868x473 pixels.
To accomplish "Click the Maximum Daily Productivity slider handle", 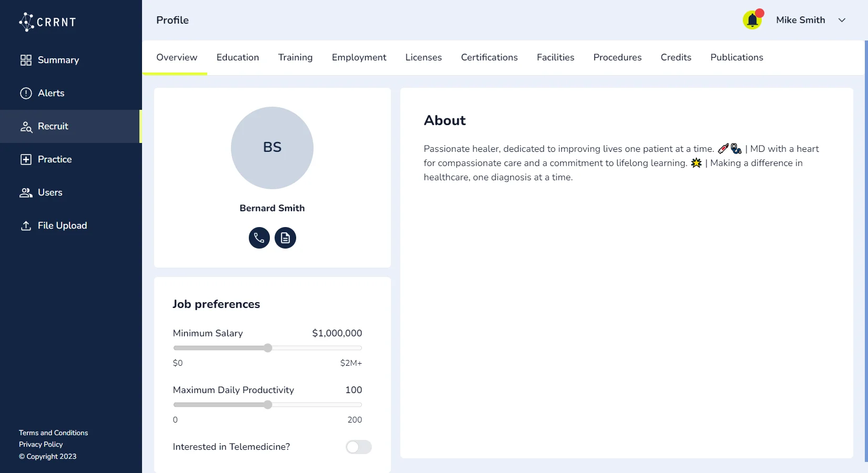I will click(x=268, y=405).
